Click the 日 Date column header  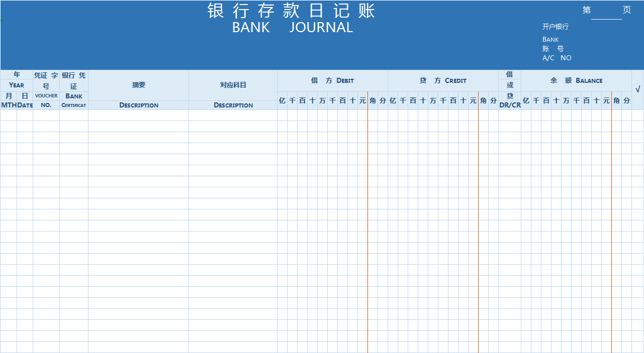24,100
